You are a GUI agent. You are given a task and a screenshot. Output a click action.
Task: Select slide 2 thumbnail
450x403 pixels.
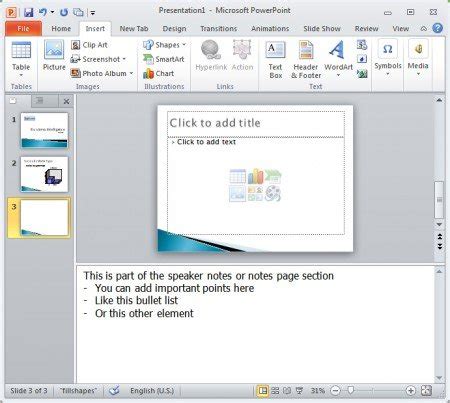(44, 174)
